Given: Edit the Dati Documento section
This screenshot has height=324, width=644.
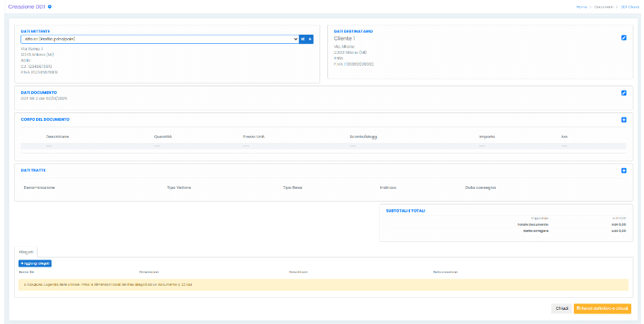Looking at the screenshot, I should (x=623, y=92).
